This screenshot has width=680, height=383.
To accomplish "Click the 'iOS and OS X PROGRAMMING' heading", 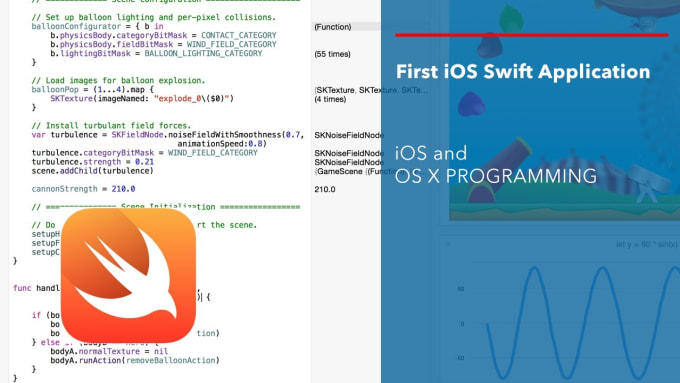I will pyautogui.click(x=496, y=165).
